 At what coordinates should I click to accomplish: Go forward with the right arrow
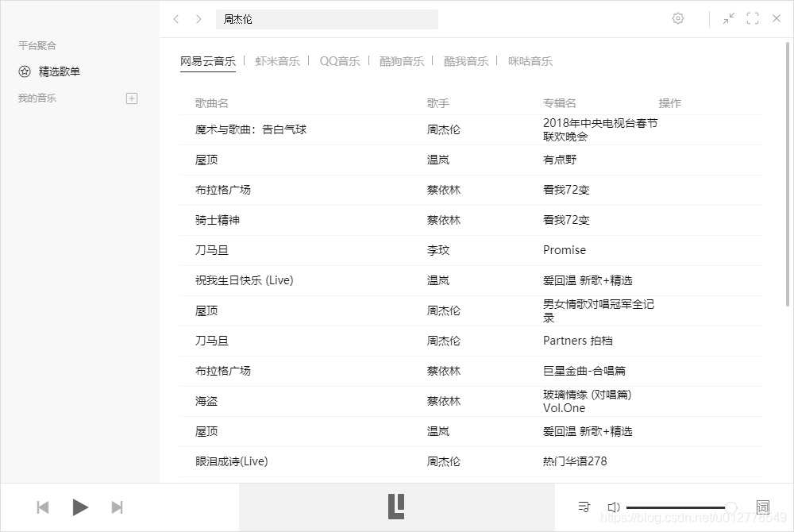[x=198, y=19]
